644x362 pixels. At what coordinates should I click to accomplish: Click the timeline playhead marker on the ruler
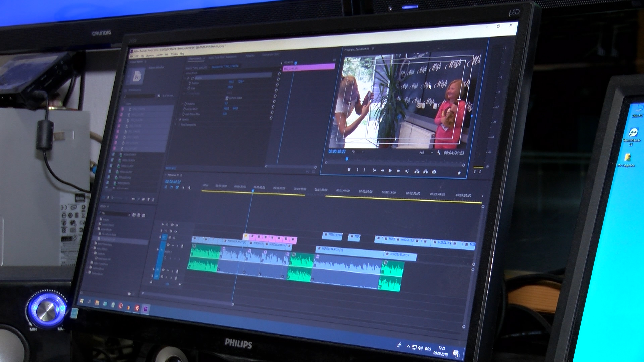coord(253,191)
